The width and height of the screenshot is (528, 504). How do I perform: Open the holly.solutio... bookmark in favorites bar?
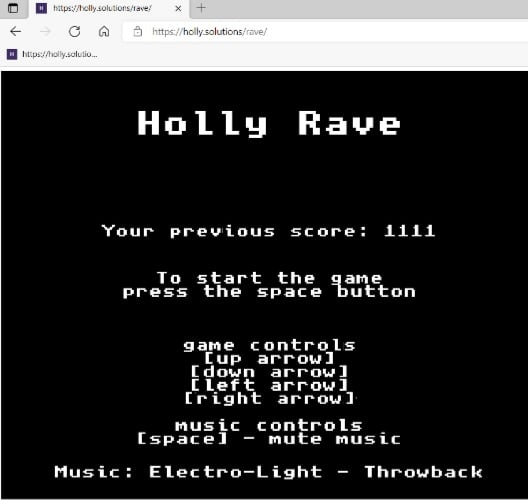[x=53, y=54]
